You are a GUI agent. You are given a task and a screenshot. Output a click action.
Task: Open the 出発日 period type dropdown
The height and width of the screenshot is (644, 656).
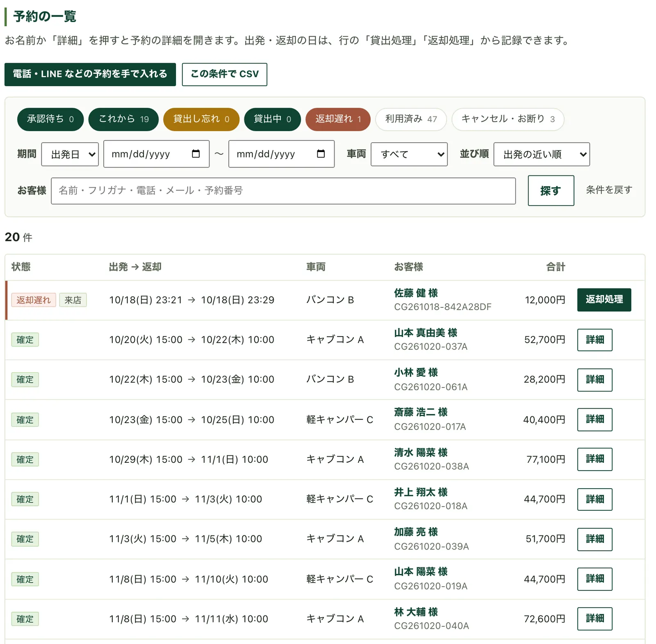coord(70,154)
